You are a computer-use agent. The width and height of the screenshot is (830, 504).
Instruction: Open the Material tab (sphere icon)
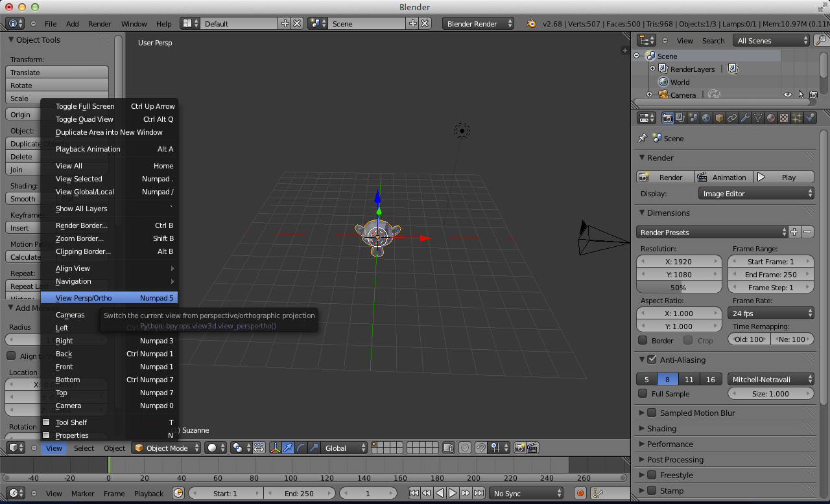click(x=770, y=118)
